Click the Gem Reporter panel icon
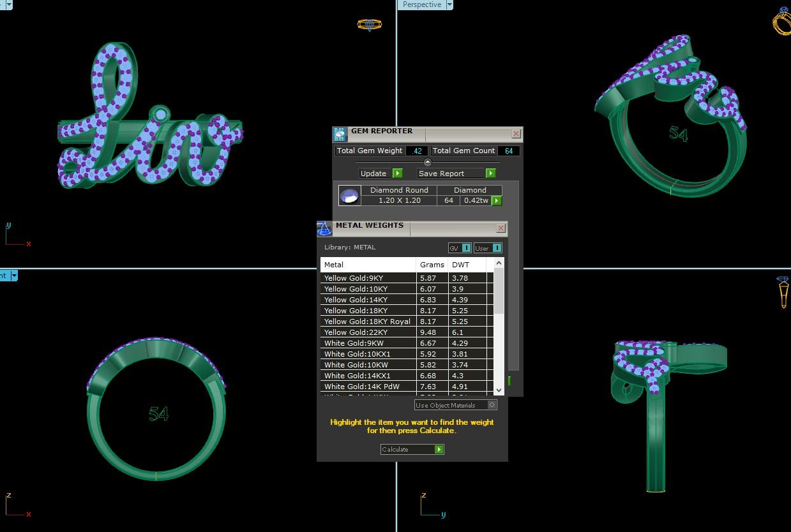The width and height of the screenshot is (791, 532). (x=340, y=133)
